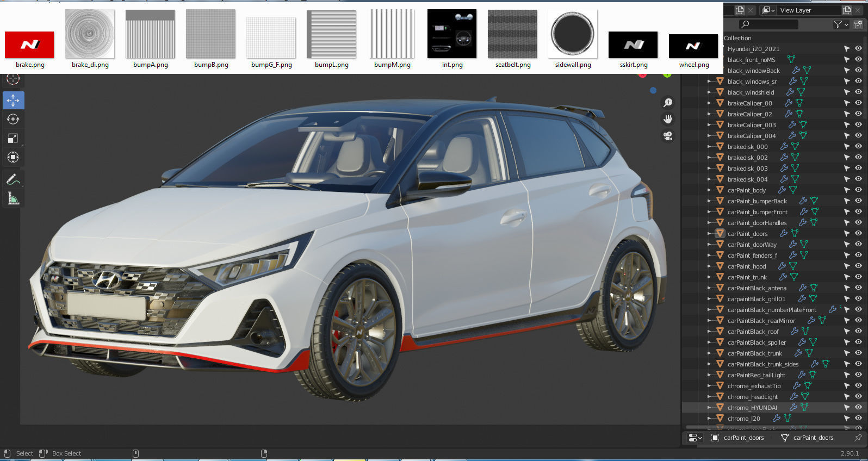The height and width of the screenshot is (461, 868).
Task: Click mesh data icon on carPaint_hood
Action: coord(793,266)
